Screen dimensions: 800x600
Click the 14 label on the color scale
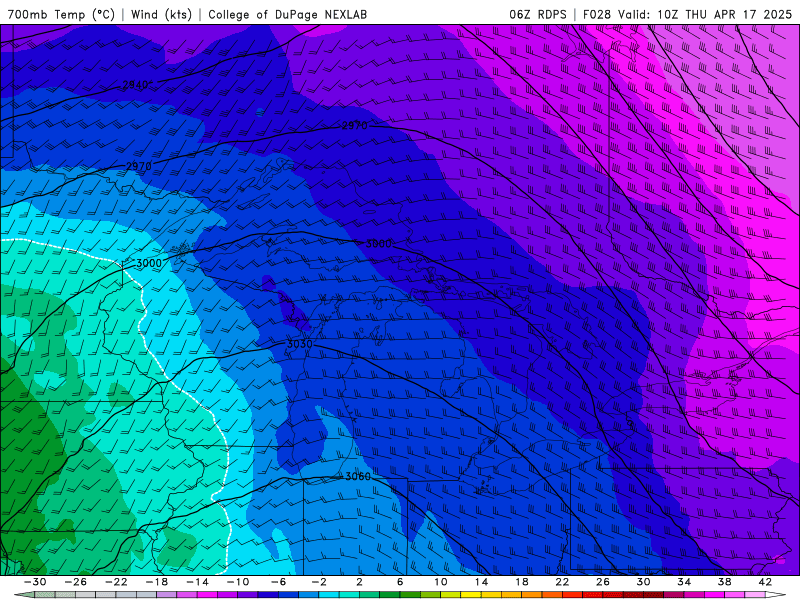[481, 582]
